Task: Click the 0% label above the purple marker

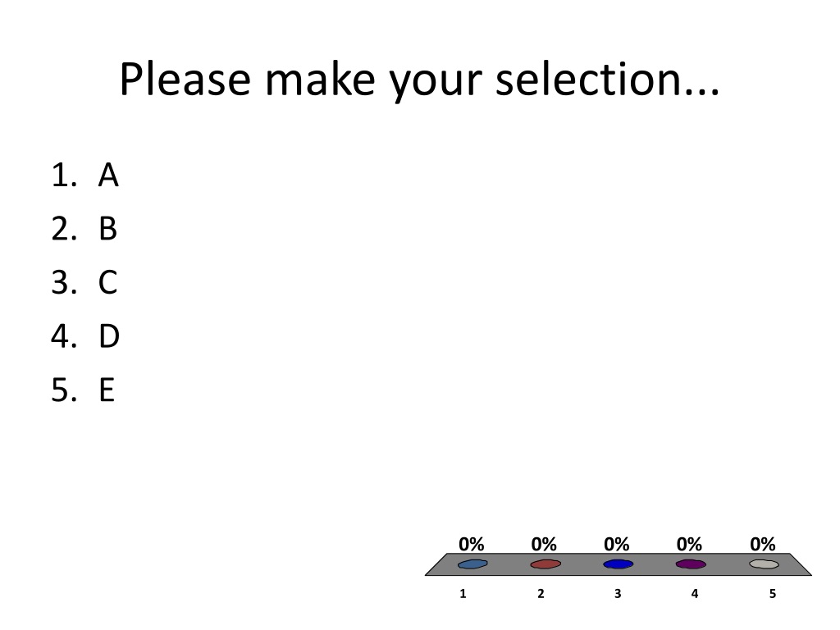Action: pos(689,545)
